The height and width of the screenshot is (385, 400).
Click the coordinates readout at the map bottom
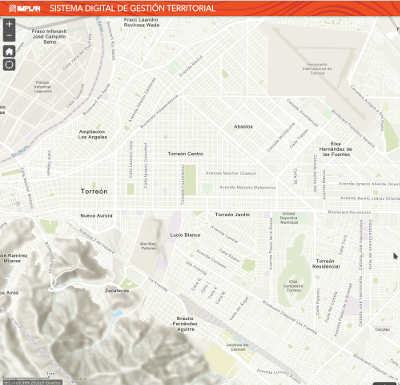[31, 383]
